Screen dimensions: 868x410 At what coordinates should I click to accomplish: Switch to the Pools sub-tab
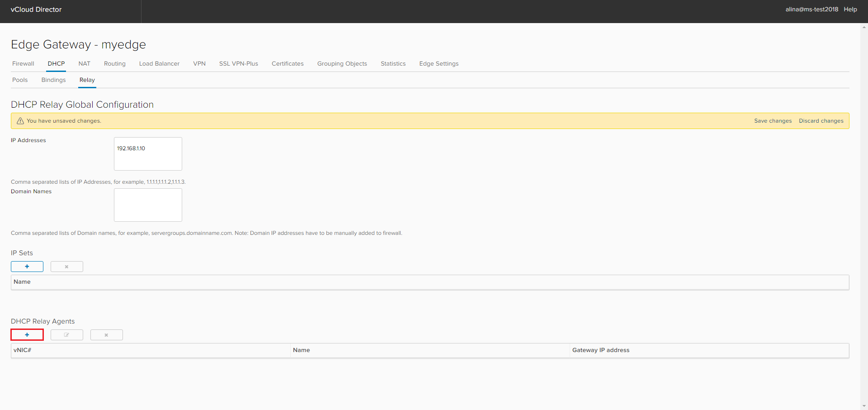(x=20, y=80)
